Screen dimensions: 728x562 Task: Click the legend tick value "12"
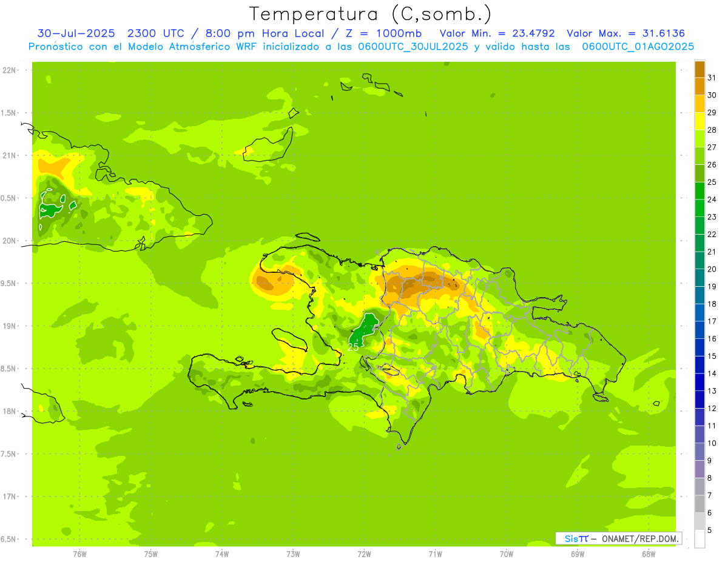point(712,408)
